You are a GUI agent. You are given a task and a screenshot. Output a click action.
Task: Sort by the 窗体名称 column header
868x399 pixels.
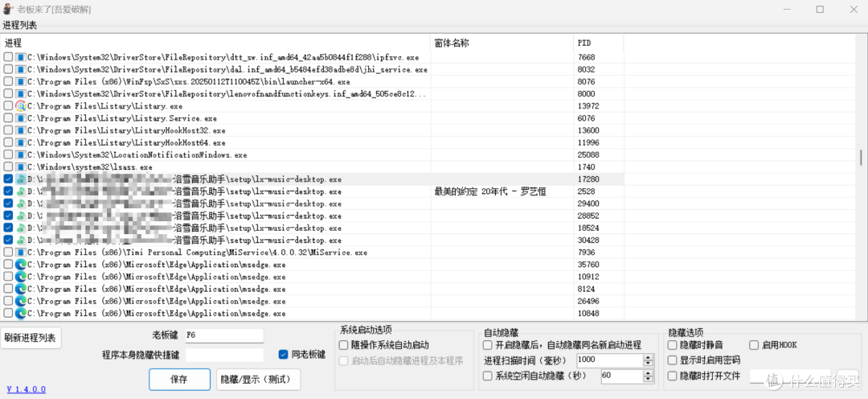tap(502, 43)
